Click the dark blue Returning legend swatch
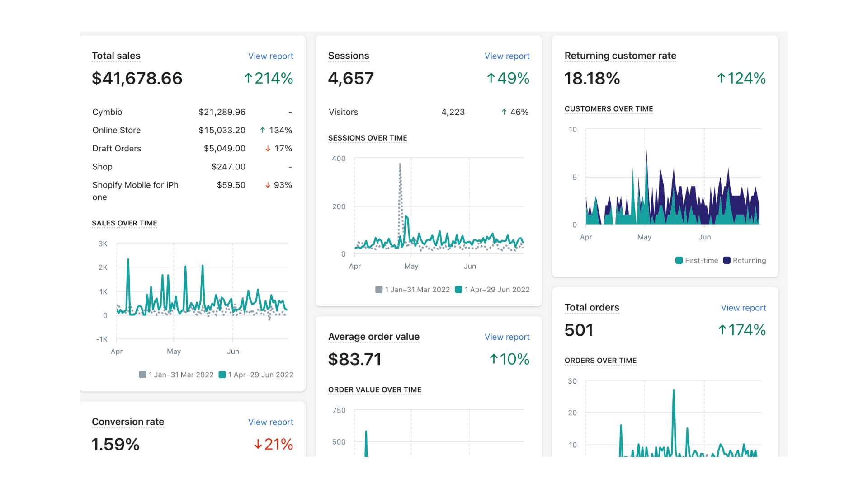Image resolution: width=868 pixels, height=488 pixels. (726, 260)
